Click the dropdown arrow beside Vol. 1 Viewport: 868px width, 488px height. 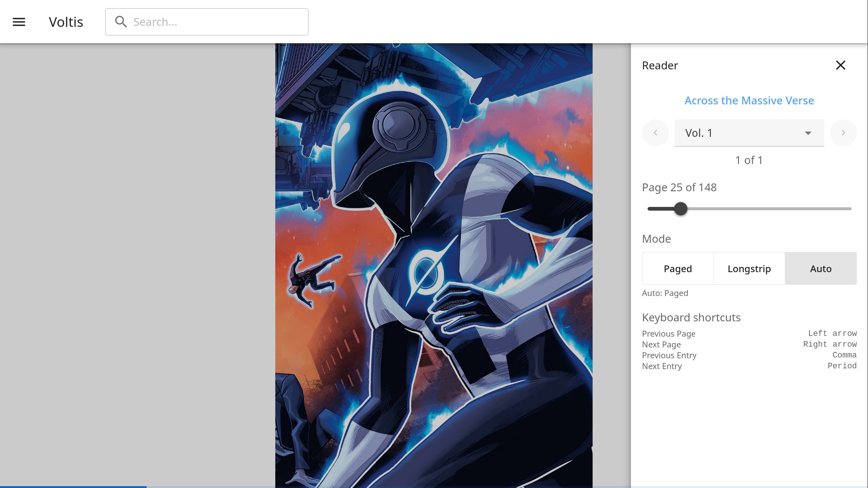tap(808, 133)
